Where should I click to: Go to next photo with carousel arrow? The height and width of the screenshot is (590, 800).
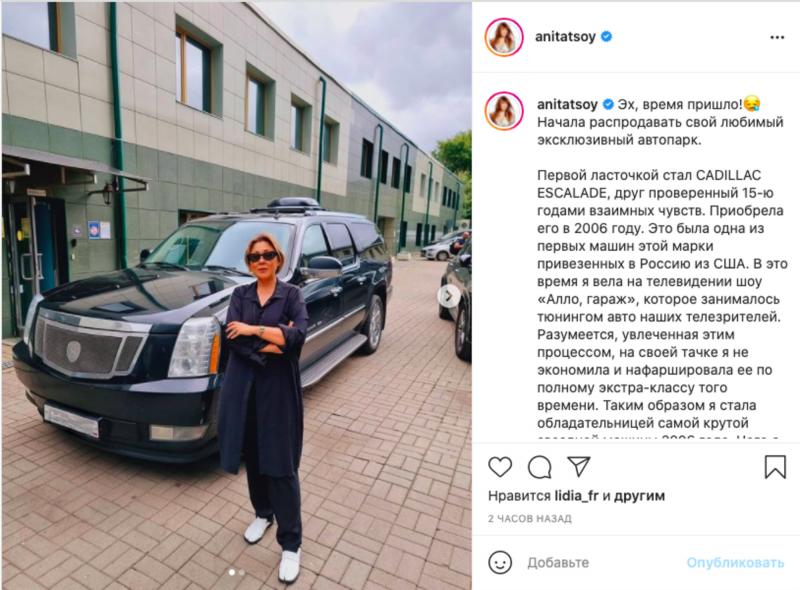point(449,296)
